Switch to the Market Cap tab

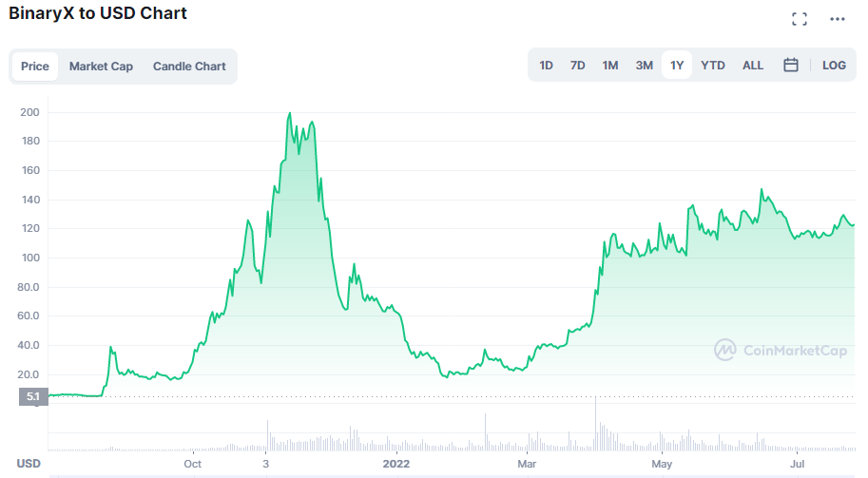pyautogui.click(x=101, y=67)
